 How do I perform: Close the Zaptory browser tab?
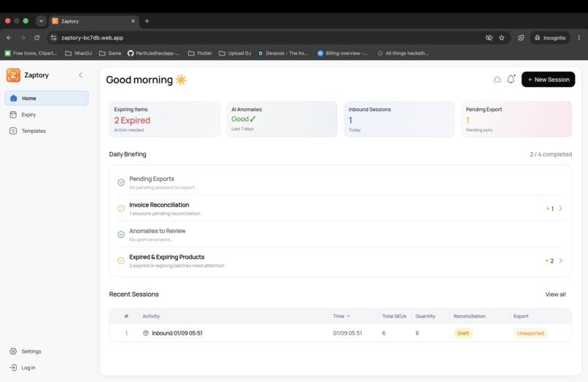[133, 21]
